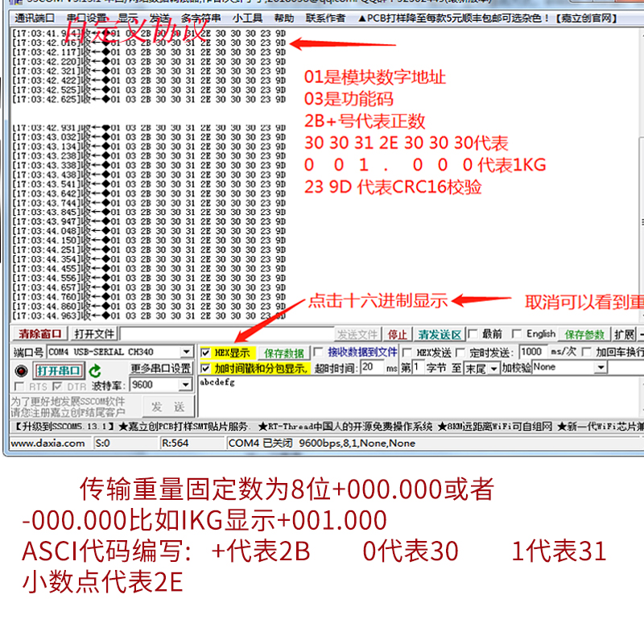
Task: Click the 停止 stop button
Action: click(x=399, y=333)
